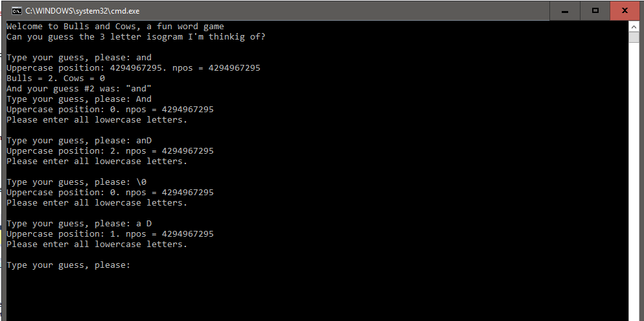Click the "Bulls = 2. Cows = 0" line
The height and width of the screenshot is (321, 644).
click(x=56, y=78)
